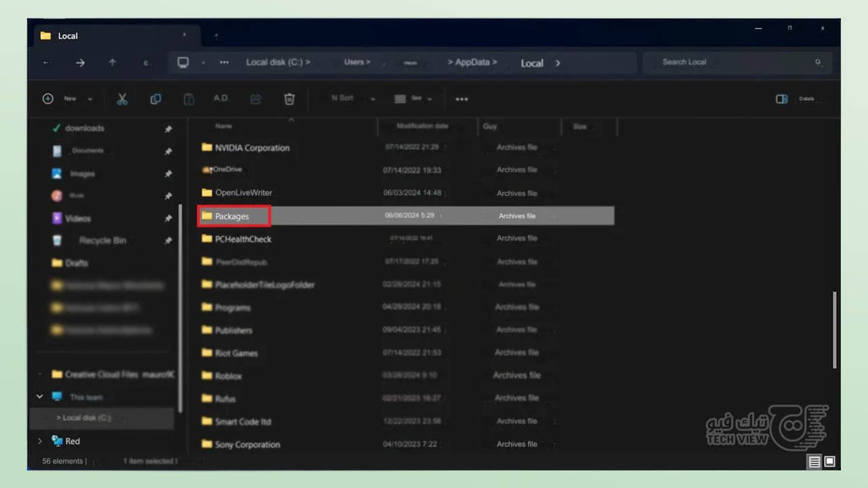
Task: Click the Rename icon
Action: [221, 98]
